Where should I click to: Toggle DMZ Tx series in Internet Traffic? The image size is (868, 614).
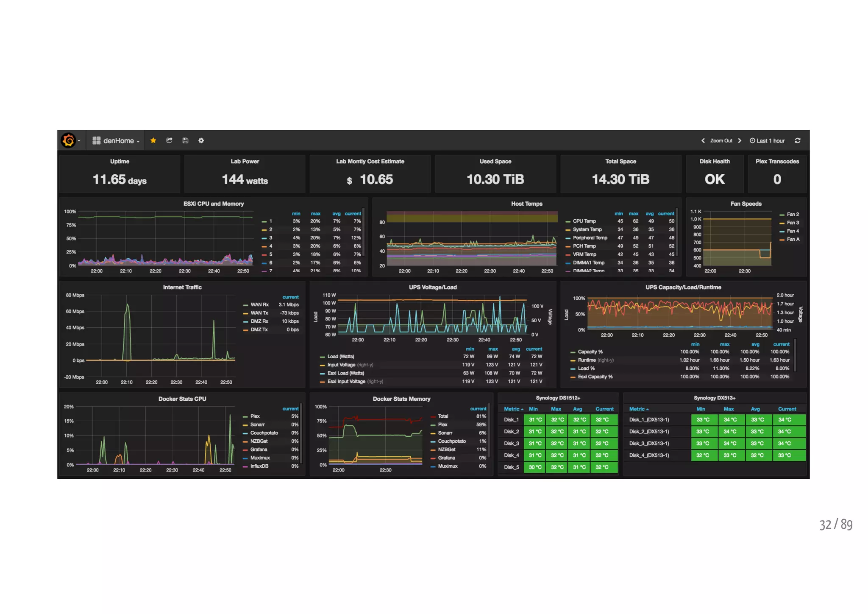click(x=259, y=329)
